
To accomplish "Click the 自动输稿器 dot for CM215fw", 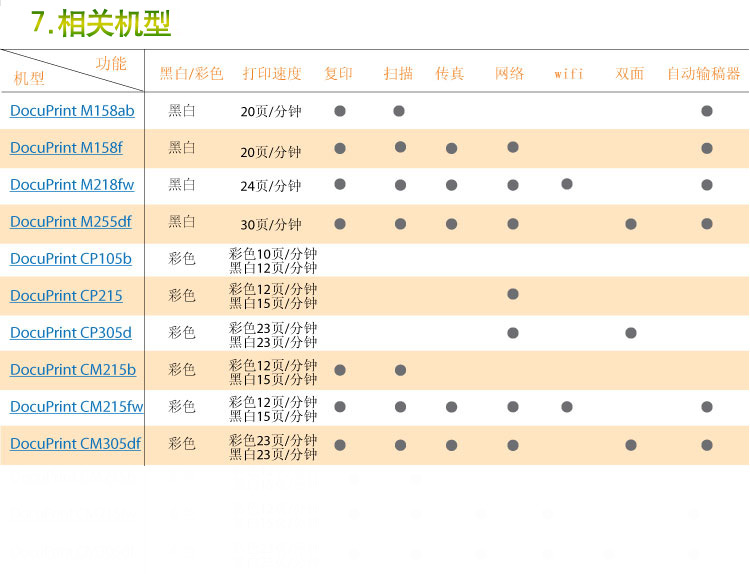I will point(707,407).
